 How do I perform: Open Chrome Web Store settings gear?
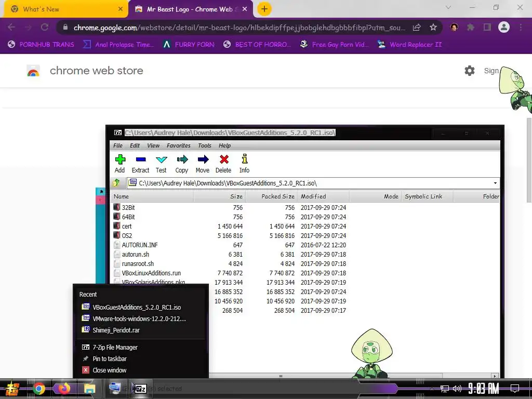click(x=470, y=71)
